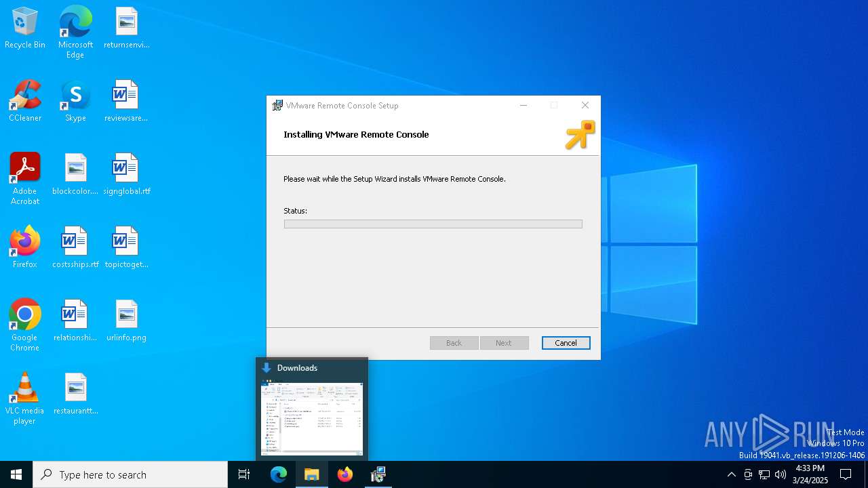
Task: Select the relationshi... Word document
Action: click(x=75, y=321)
